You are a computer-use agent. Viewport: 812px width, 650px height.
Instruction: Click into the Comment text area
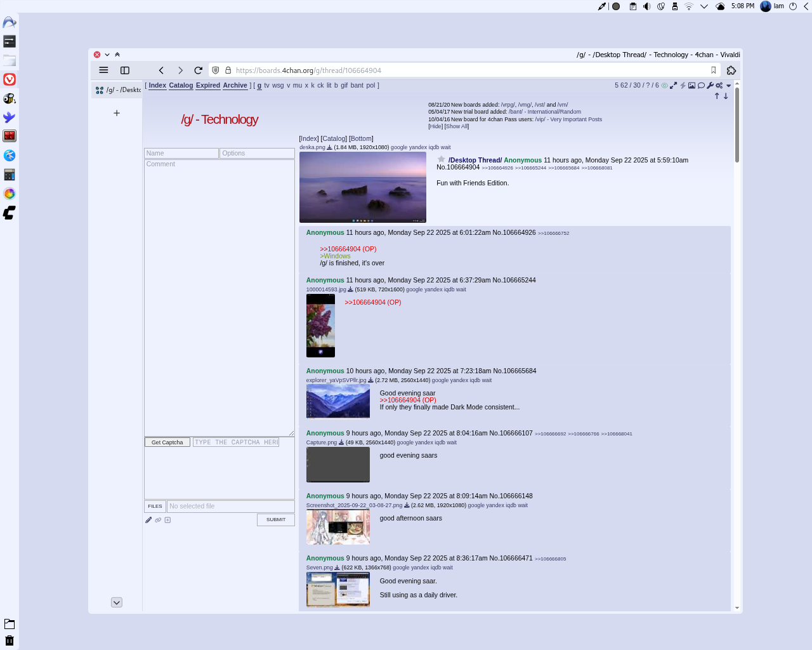pyautogui.click(x=219, y=298)
